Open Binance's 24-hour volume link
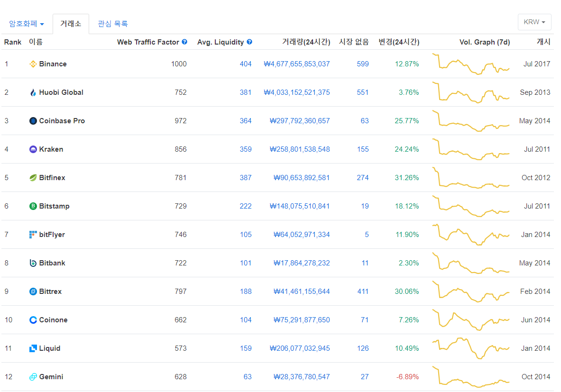This screenshot has height=392, width=561. [x=296, y=64]
